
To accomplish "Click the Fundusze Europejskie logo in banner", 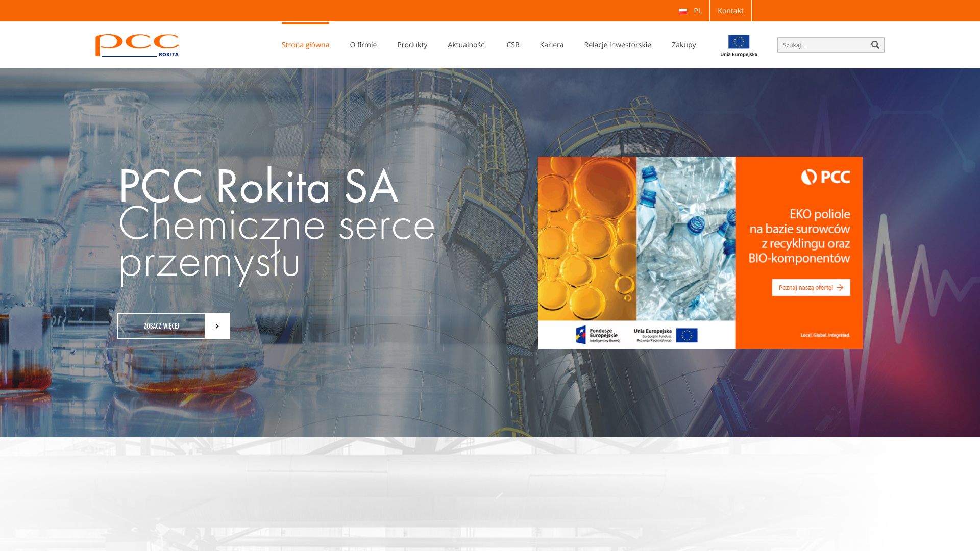I will tap(598, 335).
